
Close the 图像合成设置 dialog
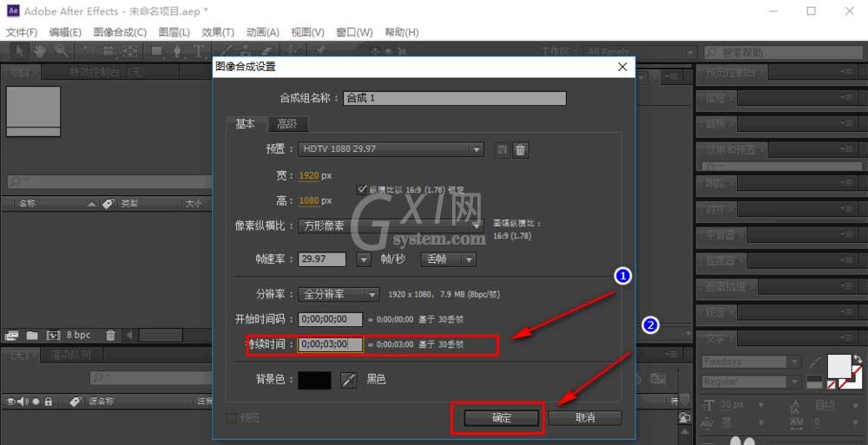coord(622,67)
